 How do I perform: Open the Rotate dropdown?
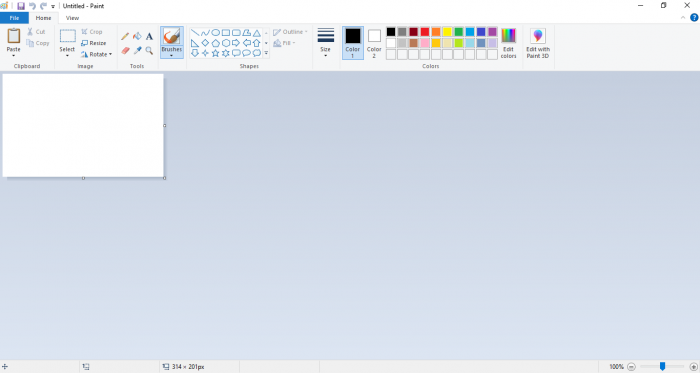click(96, 54)
